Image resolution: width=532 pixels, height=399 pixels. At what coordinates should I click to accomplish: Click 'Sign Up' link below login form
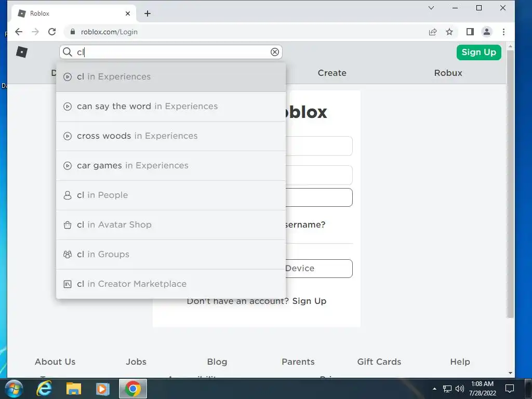click(x=309, y=301)
